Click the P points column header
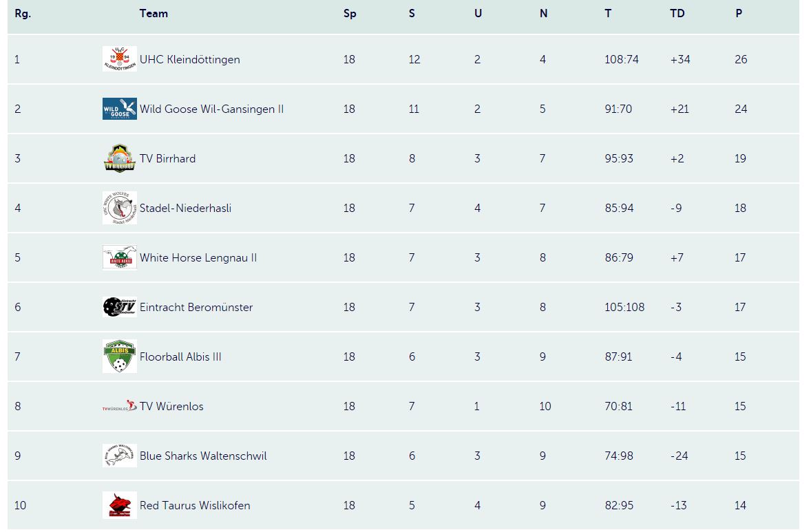The width and height of the screenshot is (811, 532). pos(739,14)
